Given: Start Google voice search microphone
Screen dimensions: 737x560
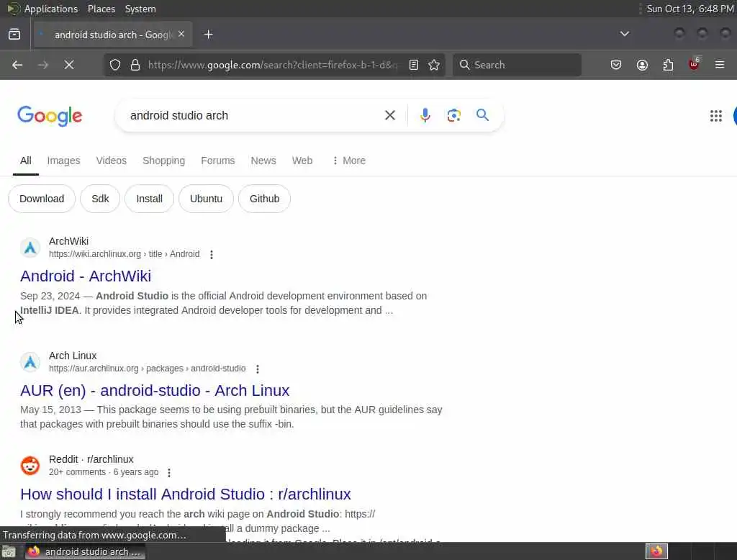Looking at the screenshot, I should (x=425, y=115).
